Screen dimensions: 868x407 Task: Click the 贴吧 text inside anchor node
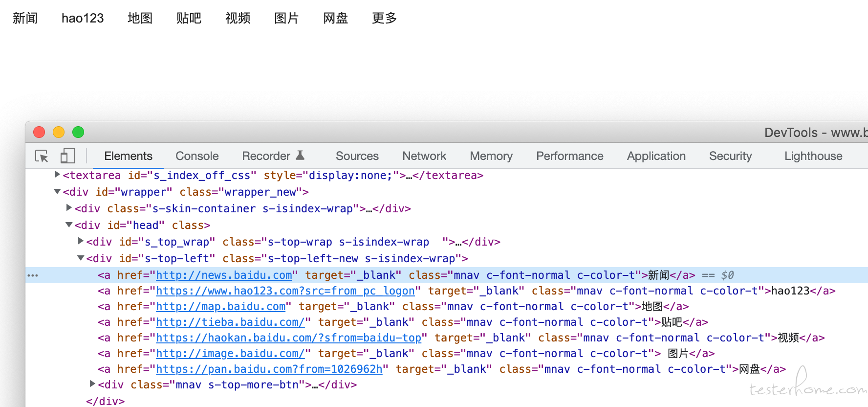(x=672, y=322)
